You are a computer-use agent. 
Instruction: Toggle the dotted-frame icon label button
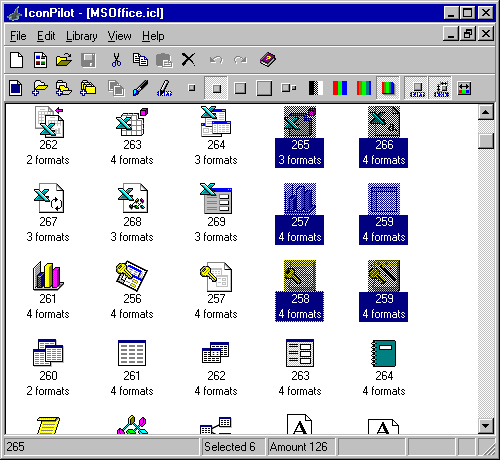(x=441, y=88)
